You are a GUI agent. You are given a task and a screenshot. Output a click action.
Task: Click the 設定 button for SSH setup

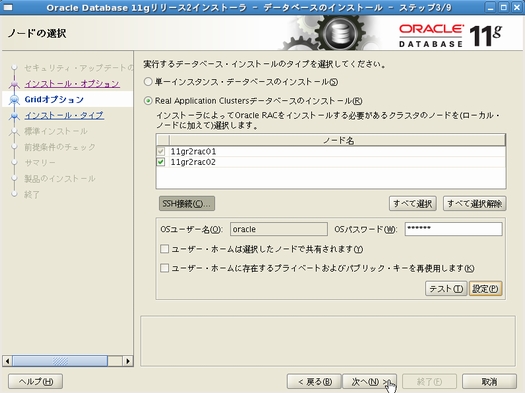(485, 289)
